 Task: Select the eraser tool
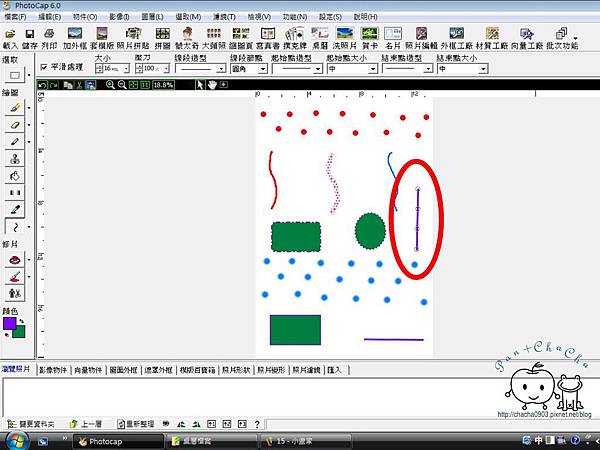click(15, 125)
